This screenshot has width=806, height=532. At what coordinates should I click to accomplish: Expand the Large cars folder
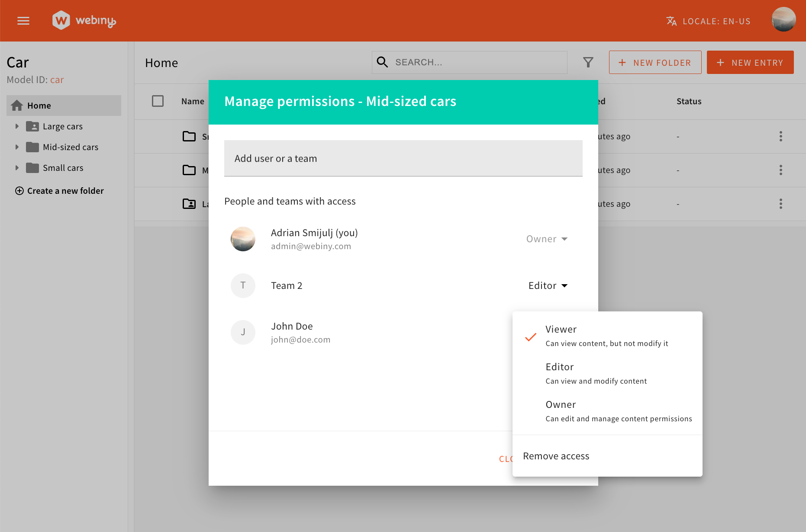(17, 126)
